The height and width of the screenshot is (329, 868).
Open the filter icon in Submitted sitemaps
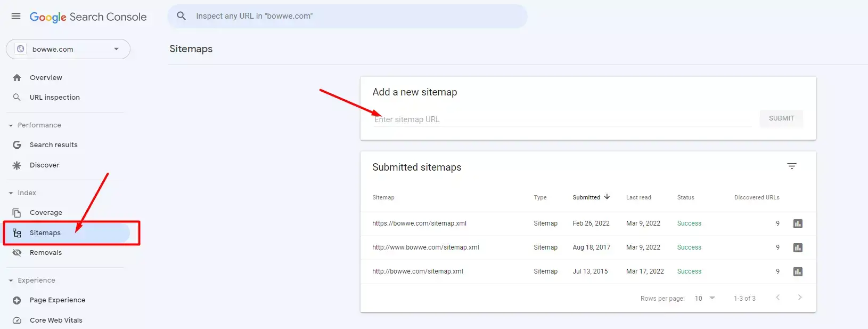792,166
